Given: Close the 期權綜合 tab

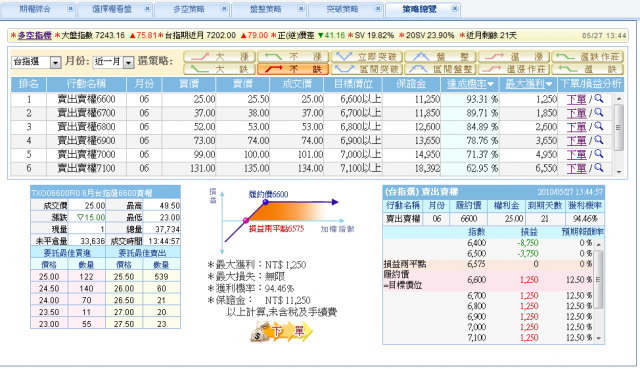Looking at the screenshot, I should coord(70,9).
